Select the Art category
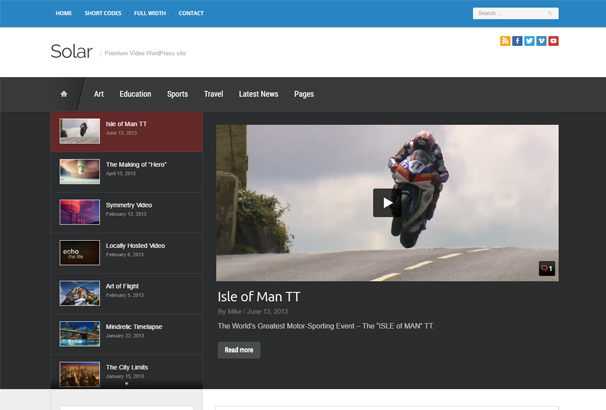Screen dimensions: 606x410 [99, 94]
